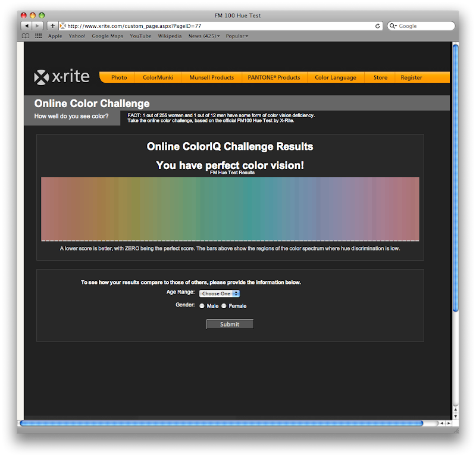Open the PANTONE Products tab

tap(274, 77)
